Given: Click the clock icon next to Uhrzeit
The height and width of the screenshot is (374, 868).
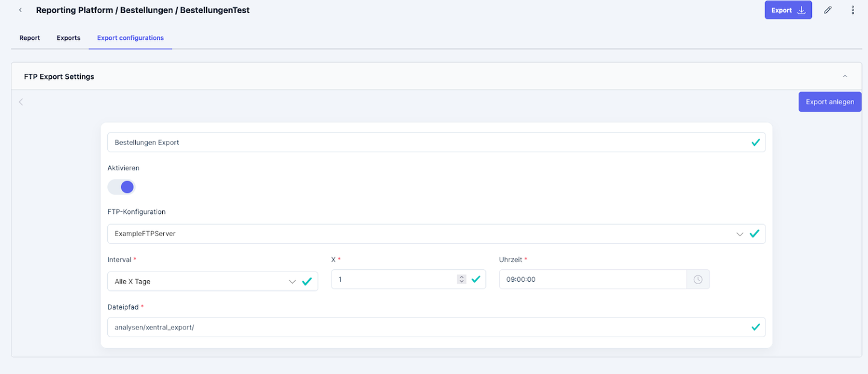Looking at the screenshot, I should click(698, 279).
